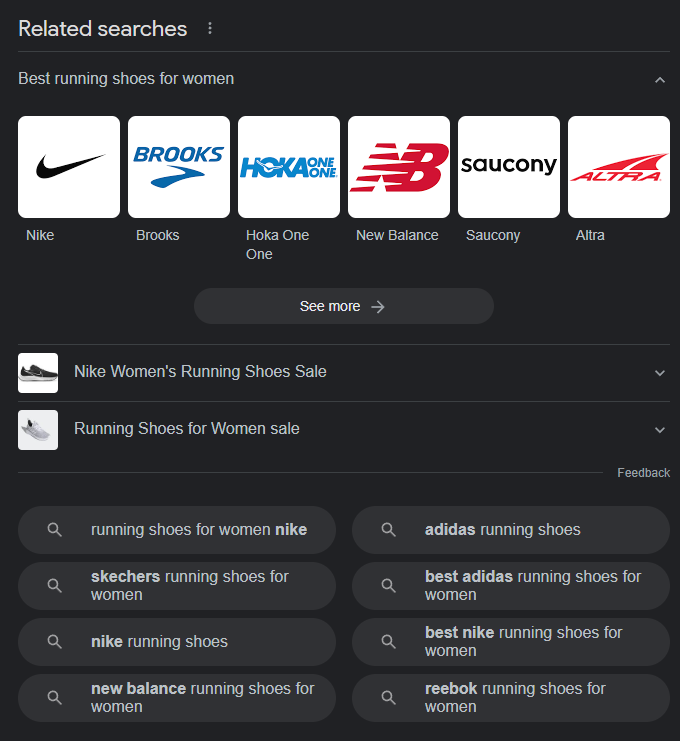Viewport: 680px width, 741px height.
Task: Click magnifier icon beside nike running shoes
Action: [54, 642]
